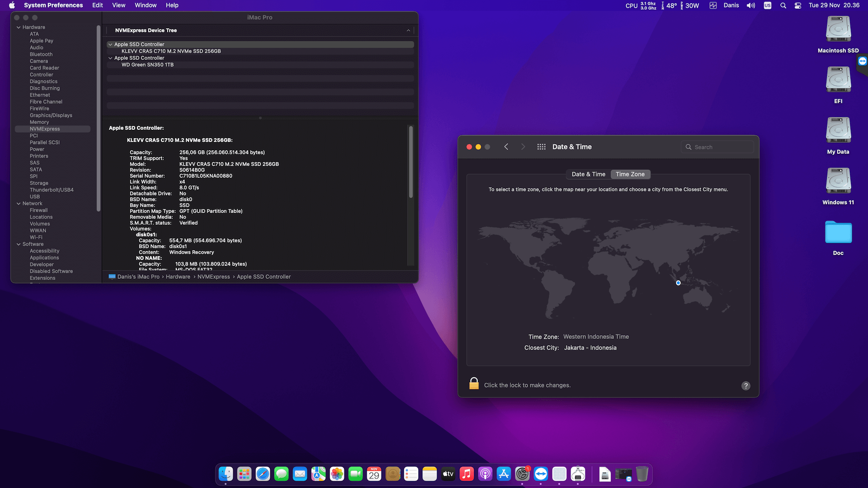
Task: Select the US input source in the menu bar
Action: point(767,5)
